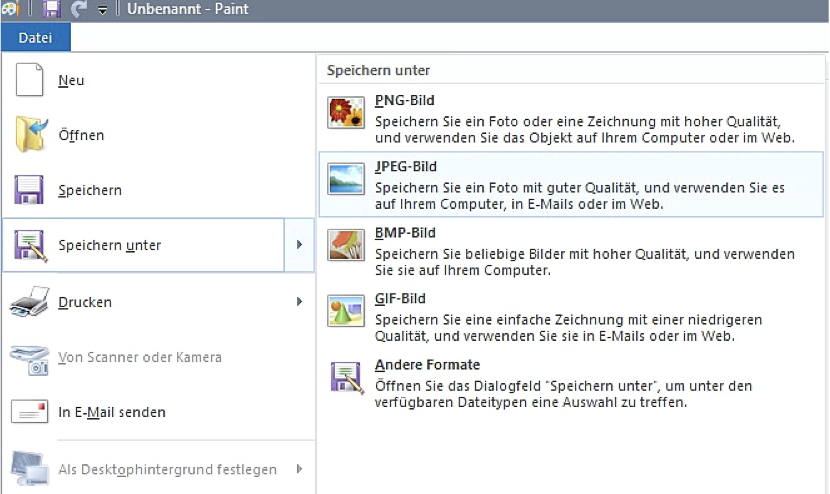Pick the BMP-Bild format icon

click(x=346, y=245)
